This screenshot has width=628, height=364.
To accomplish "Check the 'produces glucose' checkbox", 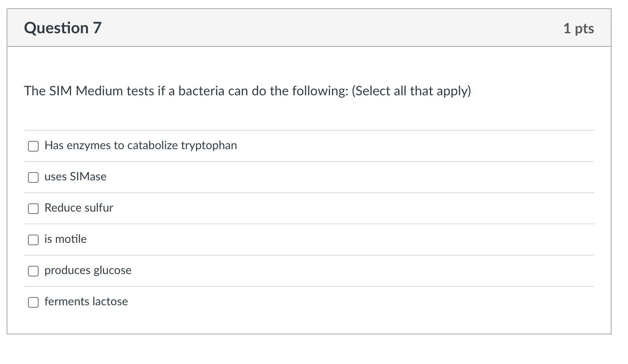I will click(x=33, y=271).
